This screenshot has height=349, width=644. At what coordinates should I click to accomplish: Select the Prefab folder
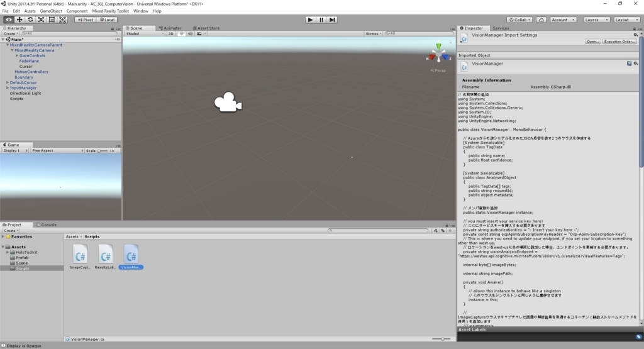22,257
